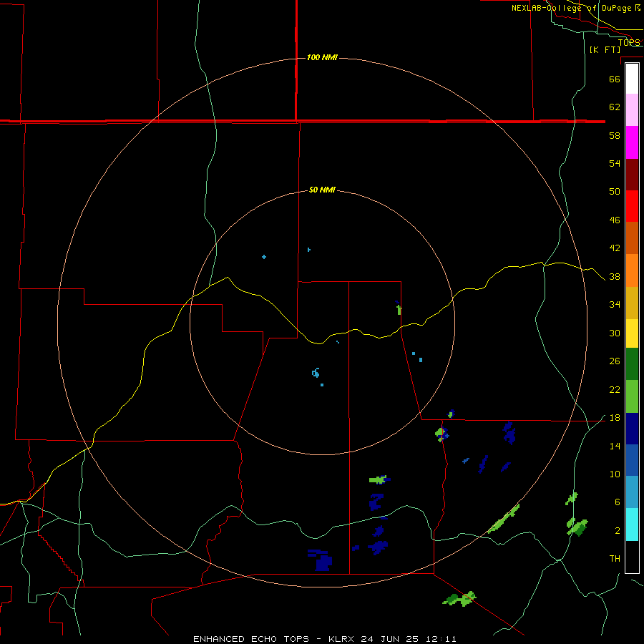
Task: Click the legend value "26"
Action: 615,361
